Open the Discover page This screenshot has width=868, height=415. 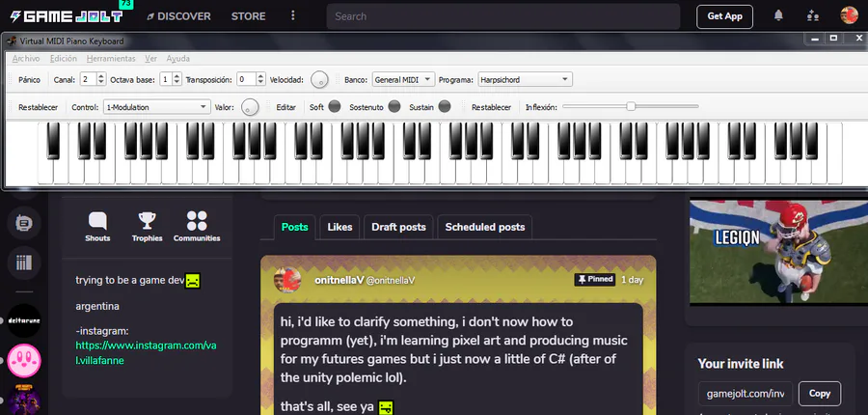pos(178,16)
